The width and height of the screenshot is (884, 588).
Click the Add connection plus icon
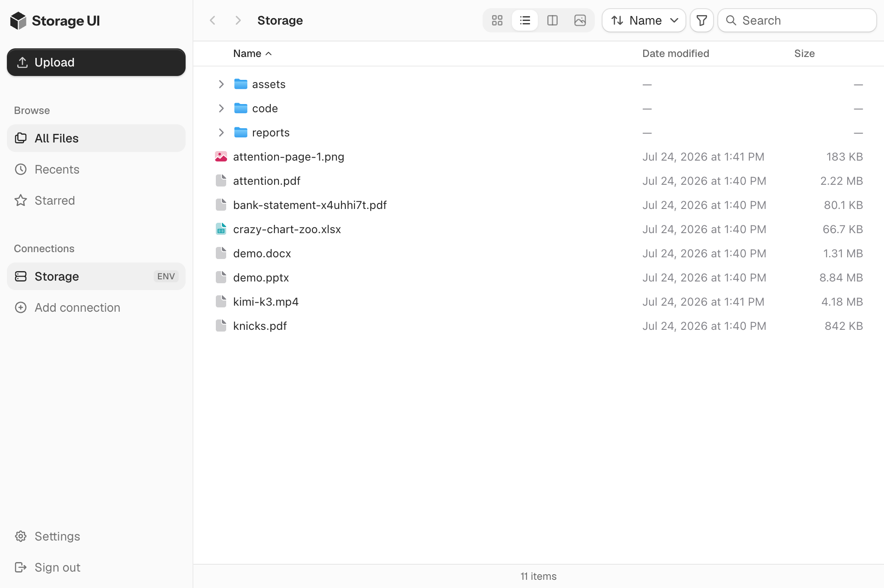coord(21,307)
